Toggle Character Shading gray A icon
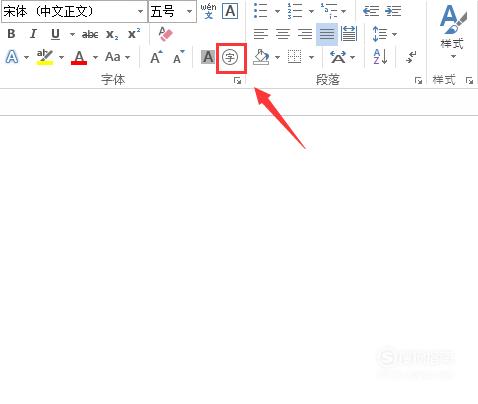 point(208,57)
